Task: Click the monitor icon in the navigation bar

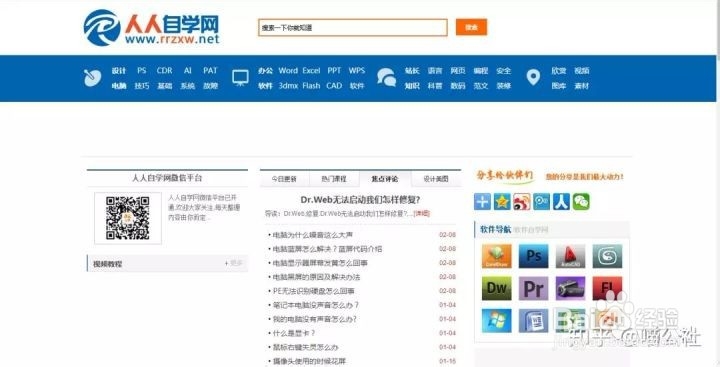Action: click(x=240, y=78)
